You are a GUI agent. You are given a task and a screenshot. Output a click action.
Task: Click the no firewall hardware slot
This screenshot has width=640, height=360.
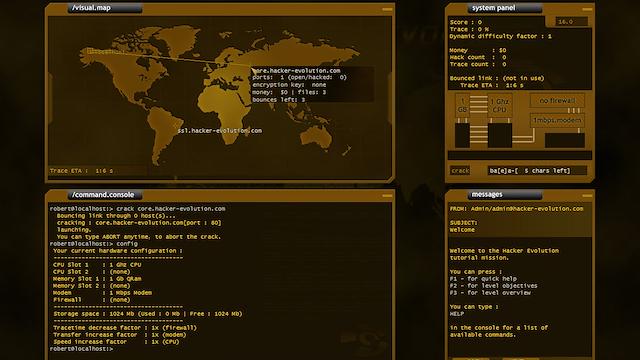pos(557,100)
